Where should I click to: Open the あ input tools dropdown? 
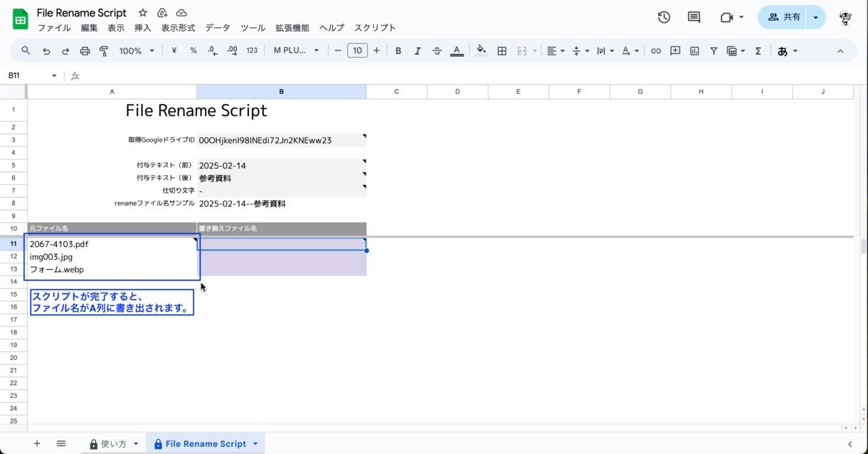tap(788, 51)
